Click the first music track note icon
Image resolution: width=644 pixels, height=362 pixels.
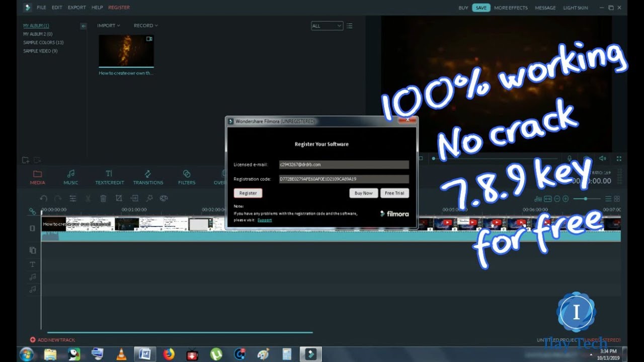click(x=33, y=277)
